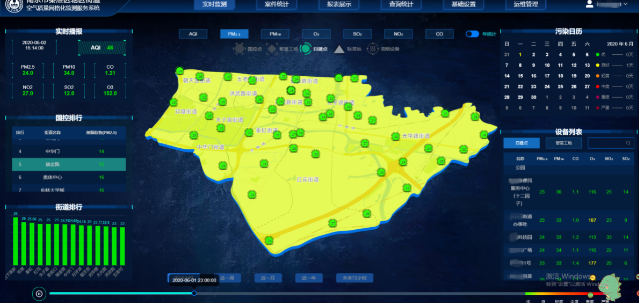This screenshot has width=644, height=305.
Task: Click the 智慧工地 diamond layer icon
Action: 272,49
